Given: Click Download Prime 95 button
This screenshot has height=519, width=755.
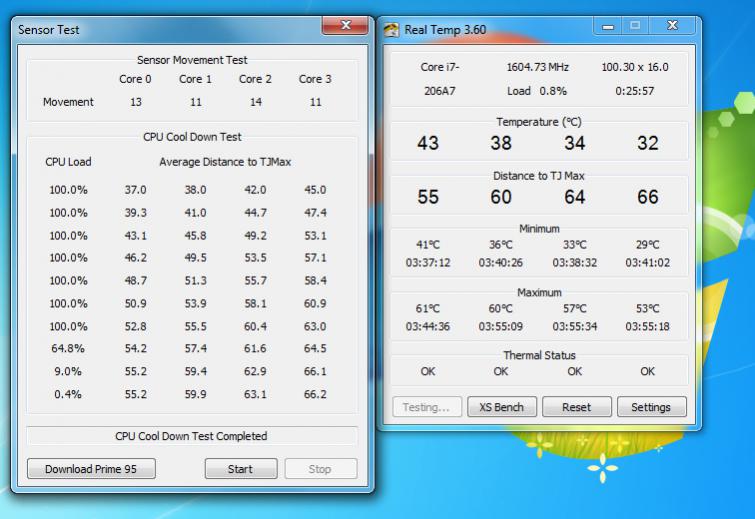Looking at the screenshot, I should 91,468.
